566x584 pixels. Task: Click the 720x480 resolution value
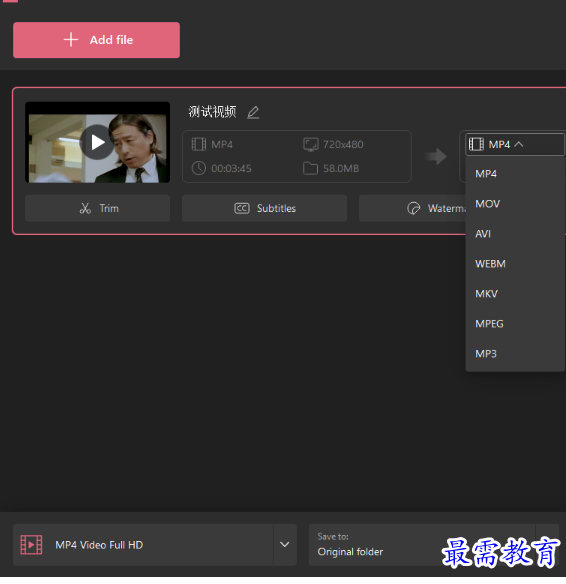point(343,145)
